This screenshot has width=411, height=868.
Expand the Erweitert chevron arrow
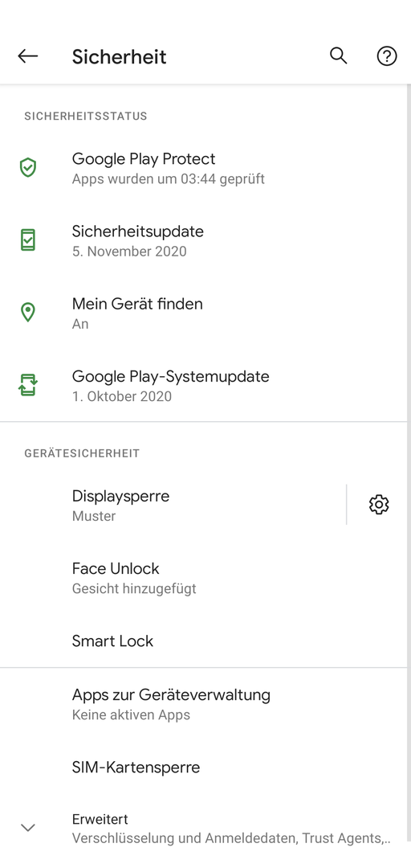click(27, 828)
